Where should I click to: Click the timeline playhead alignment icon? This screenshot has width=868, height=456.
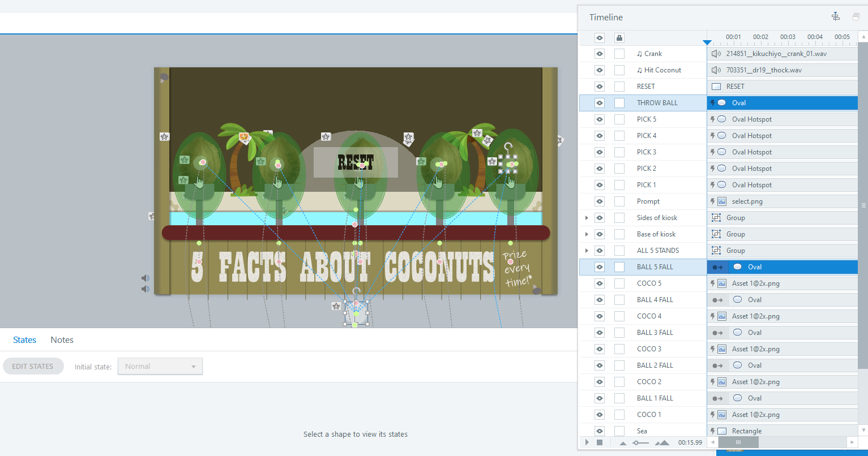click(x=835, y=16)
